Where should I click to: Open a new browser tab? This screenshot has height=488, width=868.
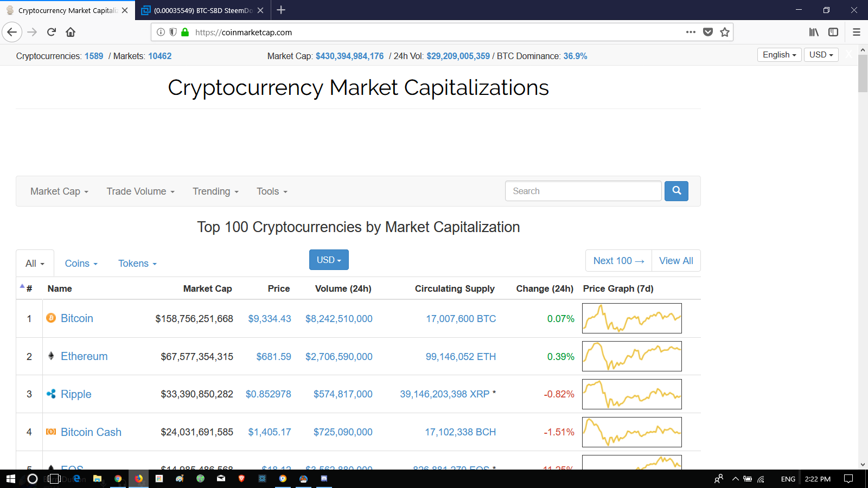[281, 10]
